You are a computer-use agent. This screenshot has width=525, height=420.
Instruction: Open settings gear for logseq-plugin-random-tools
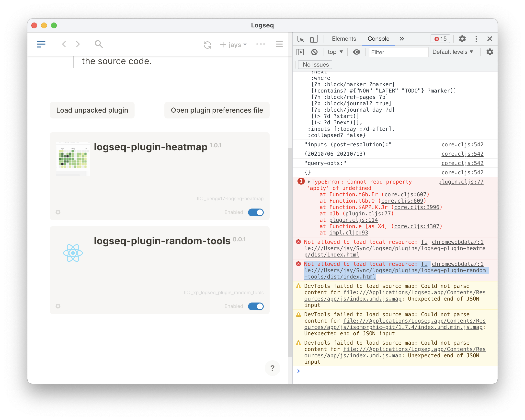(58, 306)
